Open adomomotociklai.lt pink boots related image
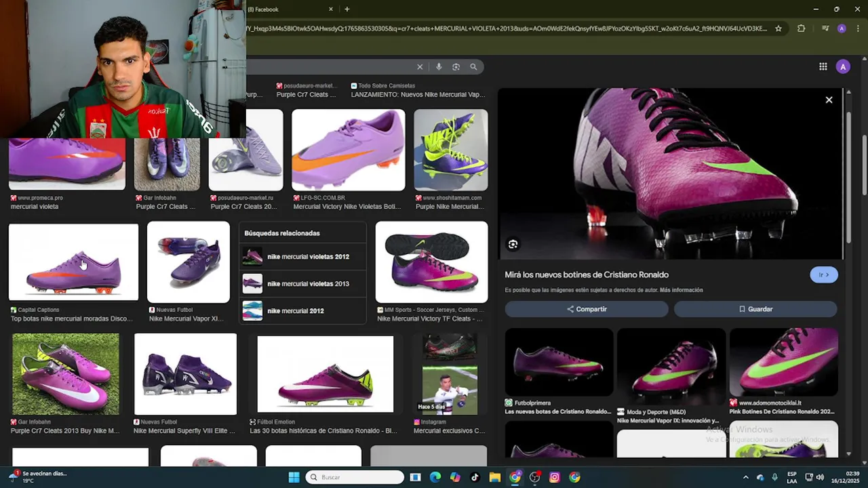Screen dimensions: 868x488 [x=783, y=363]
